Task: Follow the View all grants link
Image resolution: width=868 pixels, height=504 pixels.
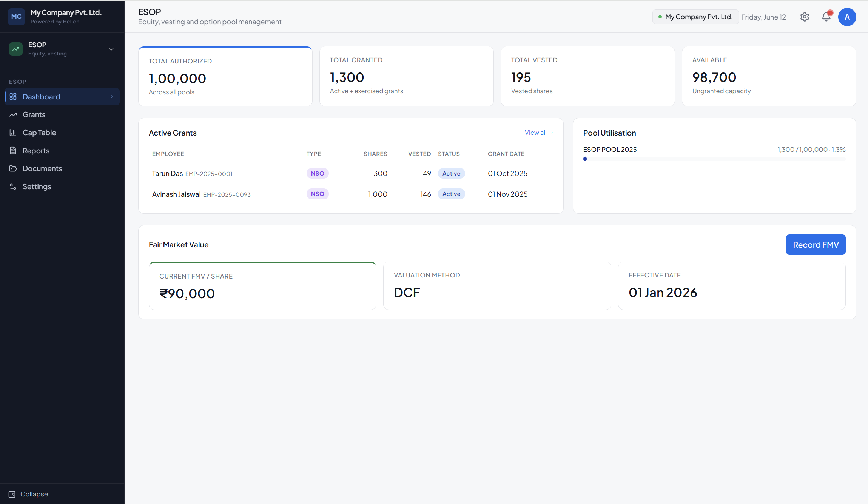Action: pos(539,133)
